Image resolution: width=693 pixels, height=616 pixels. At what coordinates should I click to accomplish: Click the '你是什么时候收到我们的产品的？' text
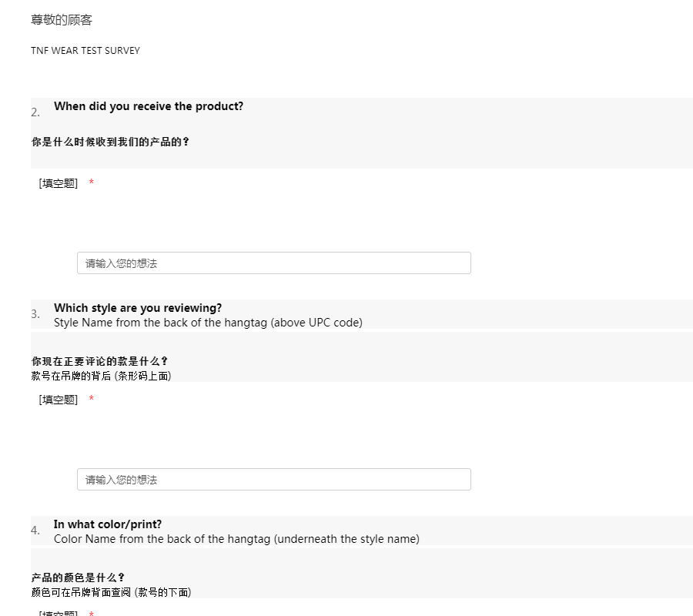coord(110,142)
